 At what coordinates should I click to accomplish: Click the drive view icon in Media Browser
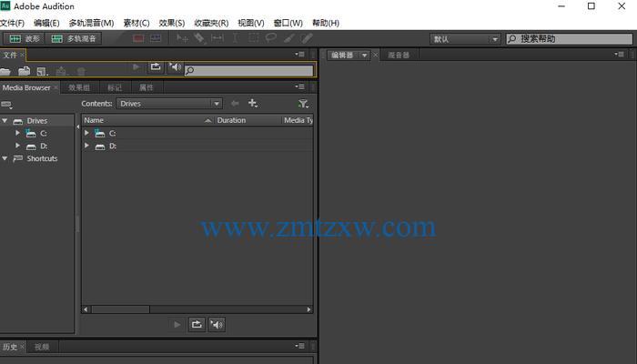(x=6, y=105)
